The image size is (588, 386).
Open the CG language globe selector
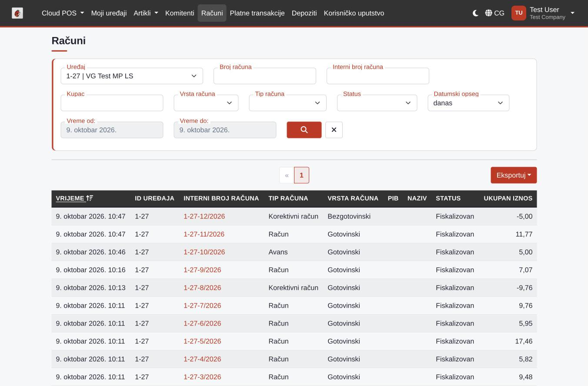click(x=495, y=13)
